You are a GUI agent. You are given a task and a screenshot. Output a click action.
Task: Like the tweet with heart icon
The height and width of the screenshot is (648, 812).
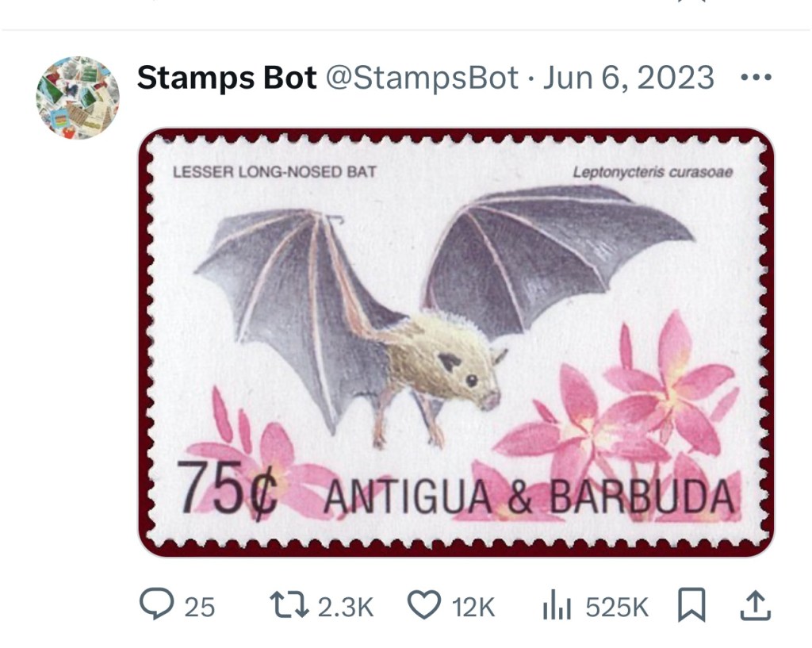point(425,604)
